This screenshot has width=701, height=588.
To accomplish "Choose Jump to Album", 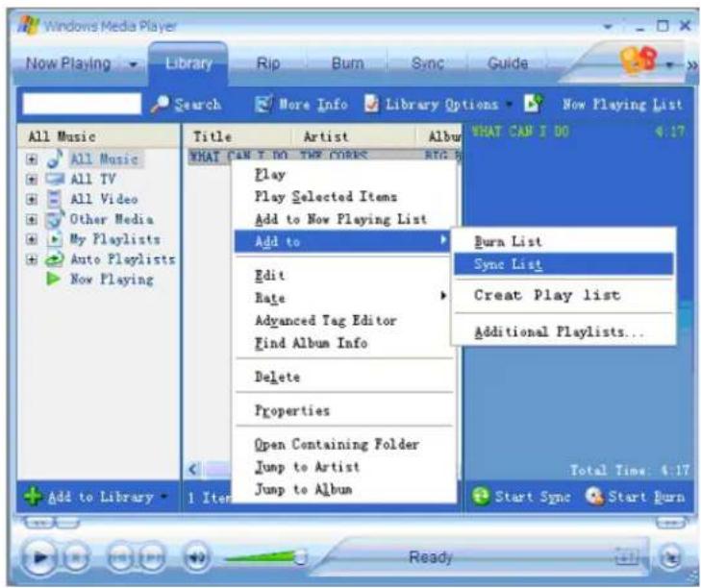I will tap(345, 489).
